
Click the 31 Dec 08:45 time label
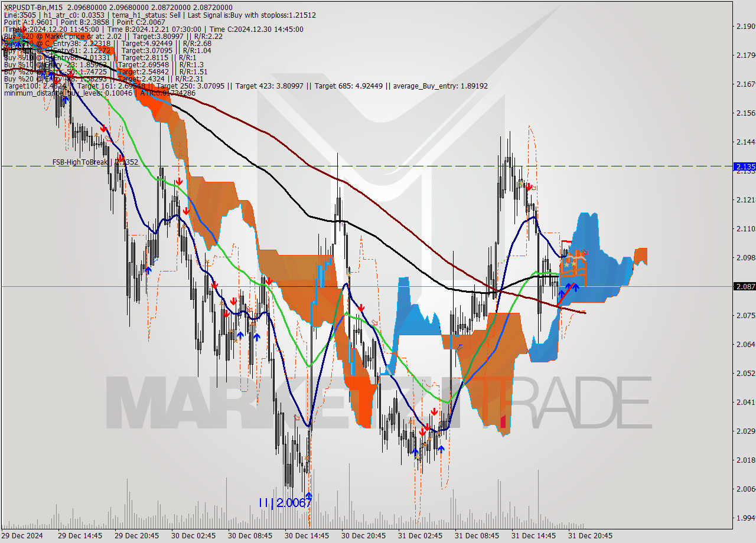coord(477,536)
